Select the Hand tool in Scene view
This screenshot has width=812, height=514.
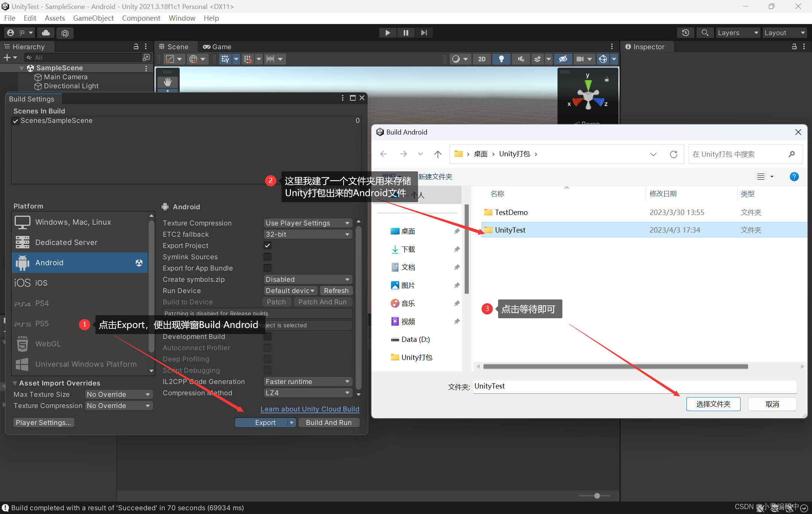pos(168,82)
